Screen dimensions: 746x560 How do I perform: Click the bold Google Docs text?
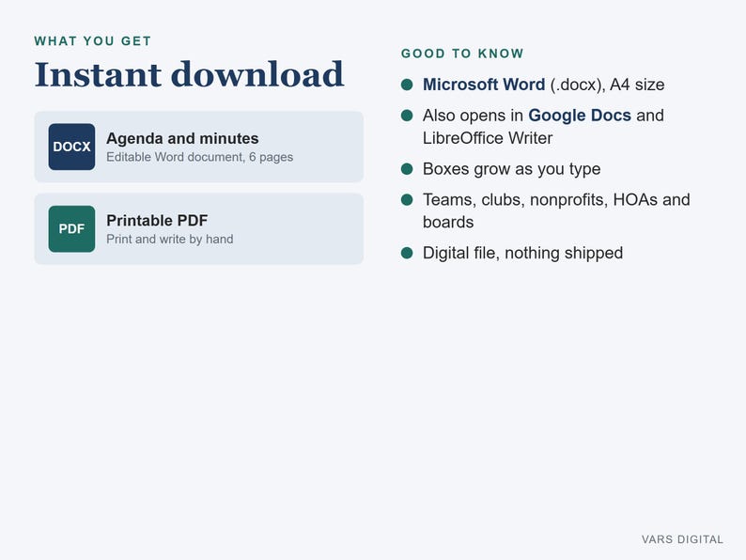pyautogui.click(x=580, y=116)
